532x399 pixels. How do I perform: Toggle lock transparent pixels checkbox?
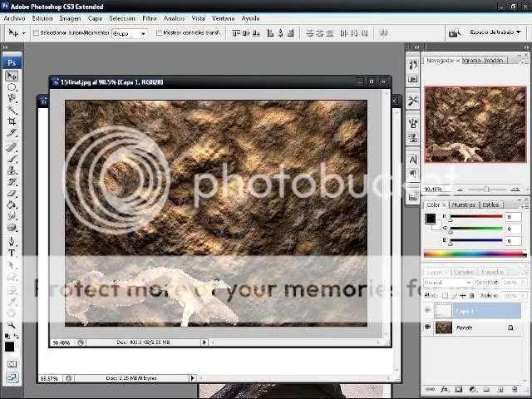pyautogui.click(x=445, y=296)
